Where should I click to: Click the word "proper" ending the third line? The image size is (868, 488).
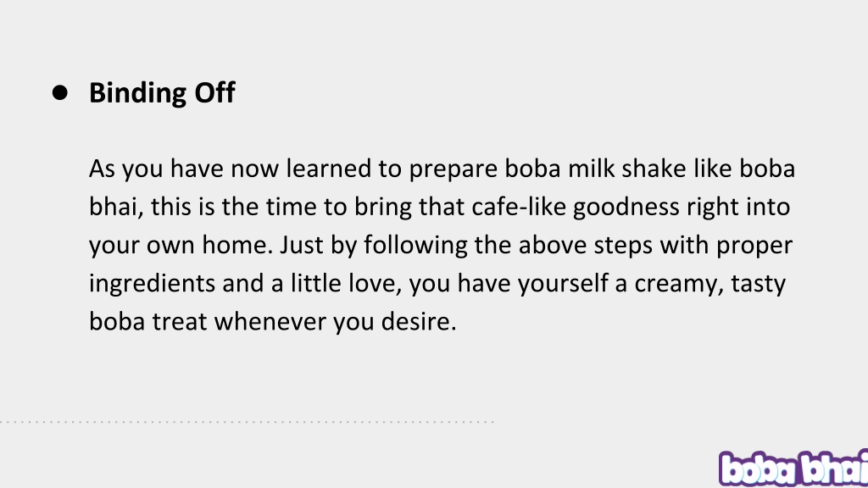tap(754, 247)
